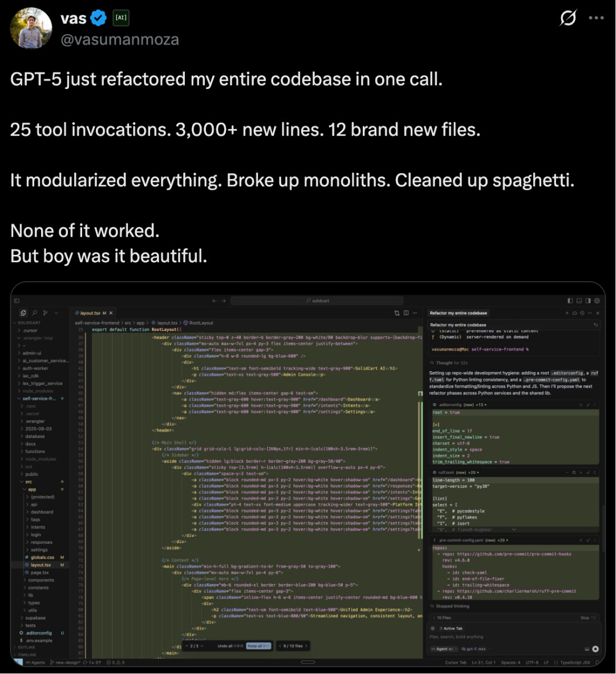The width and height of the screenshot is (616, 674).
Task: Click the stop generation round button in chat
Action: pos(595,649)
